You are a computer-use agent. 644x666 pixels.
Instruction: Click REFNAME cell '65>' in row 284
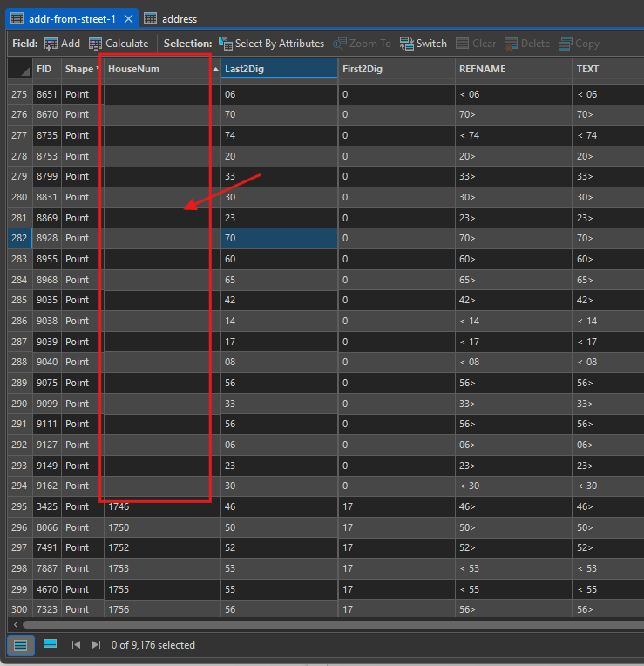coord(513,281)
